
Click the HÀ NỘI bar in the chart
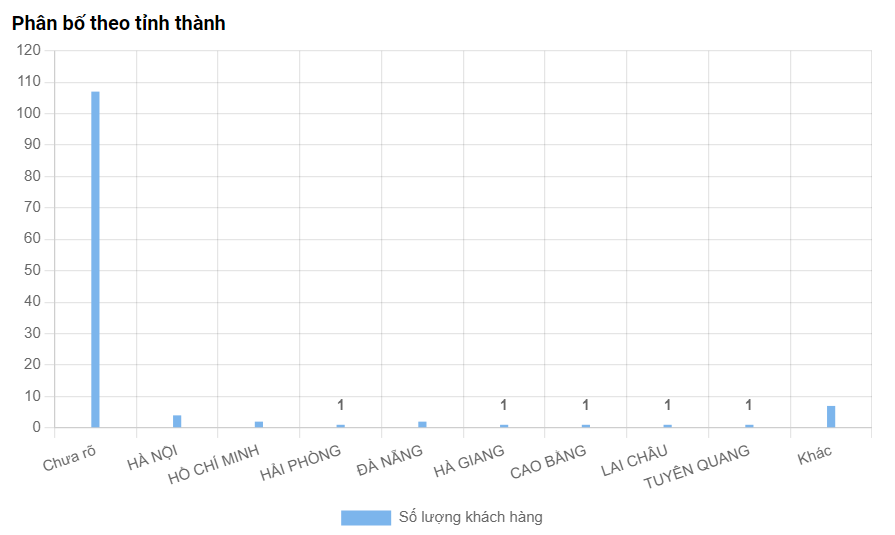(x=177, y=421)
